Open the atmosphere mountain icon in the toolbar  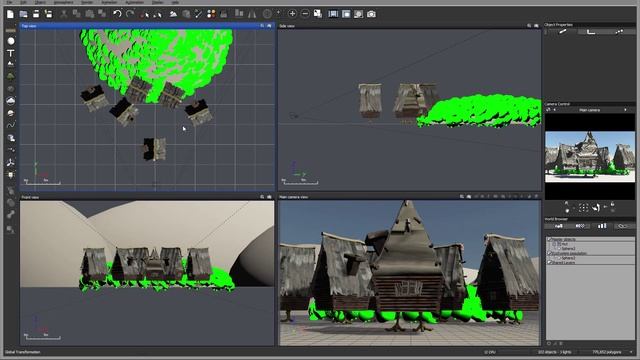[x=173, y=14]
